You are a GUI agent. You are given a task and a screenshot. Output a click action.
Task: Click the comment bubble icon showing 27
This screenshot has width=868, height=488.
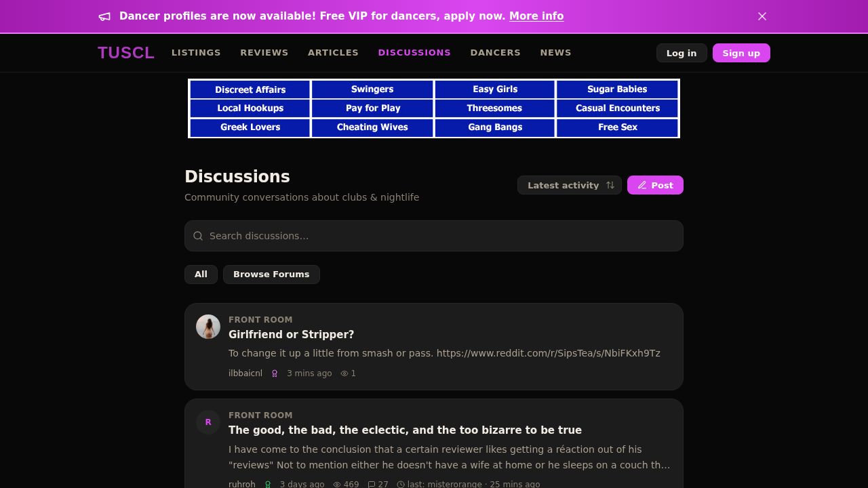click(372, 485)
